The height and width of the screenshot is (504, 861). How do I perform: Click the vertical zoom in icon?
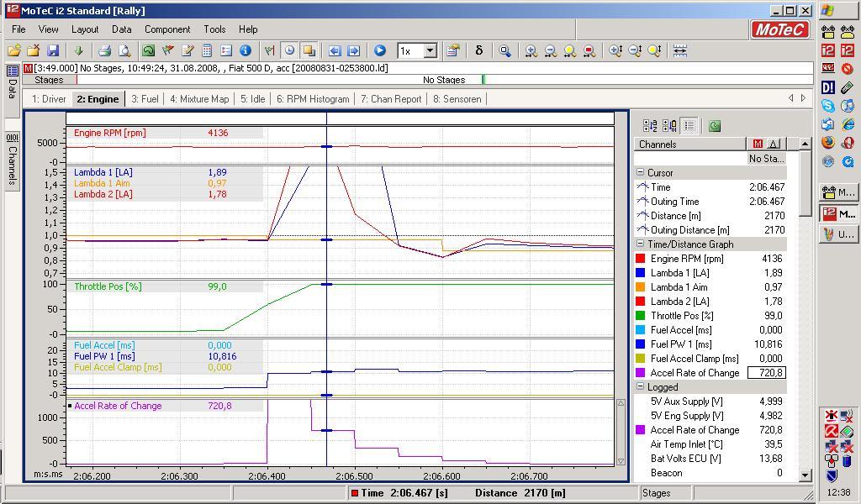pos(615,51)
